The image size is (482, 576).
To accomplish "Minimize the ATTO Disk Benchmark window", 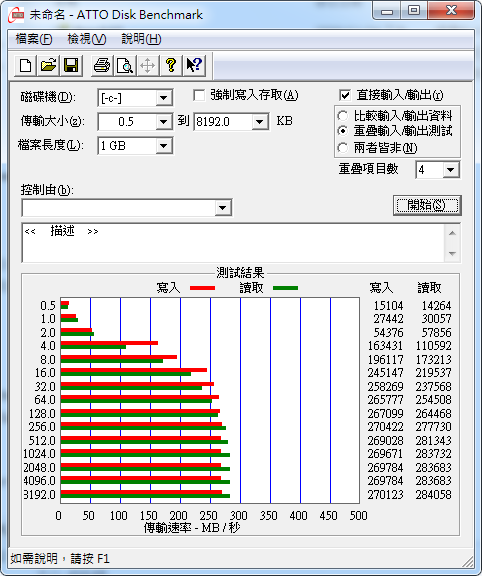I will pos(387,11).
